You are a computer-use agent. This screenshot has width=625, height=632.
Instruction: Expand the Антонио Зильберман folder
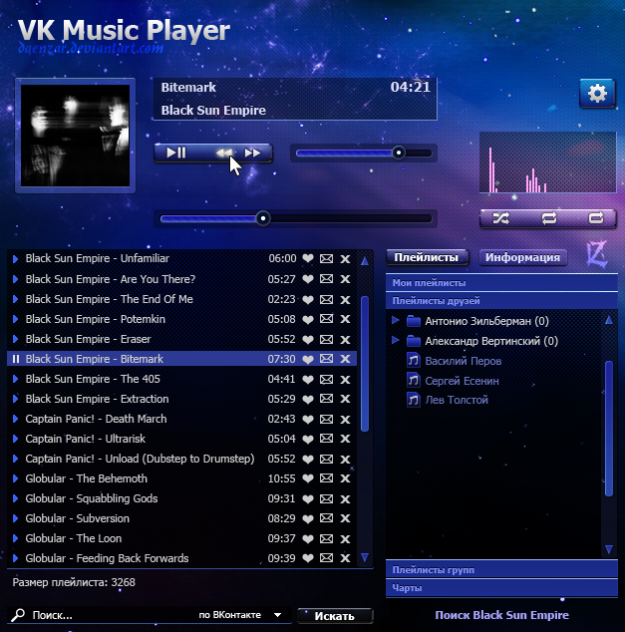[x=397, y=321]
